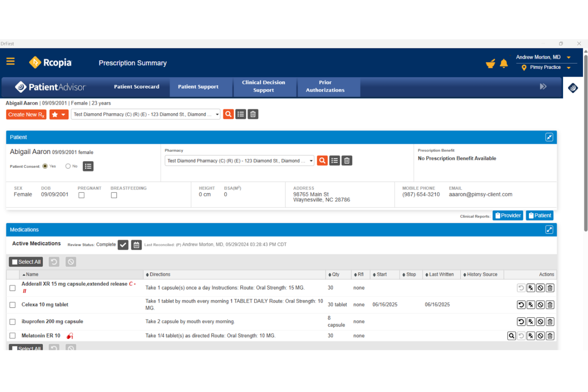588x392 pixels.
Task: Click the PatientAdvisor banner logo
Action: point(50,87)
